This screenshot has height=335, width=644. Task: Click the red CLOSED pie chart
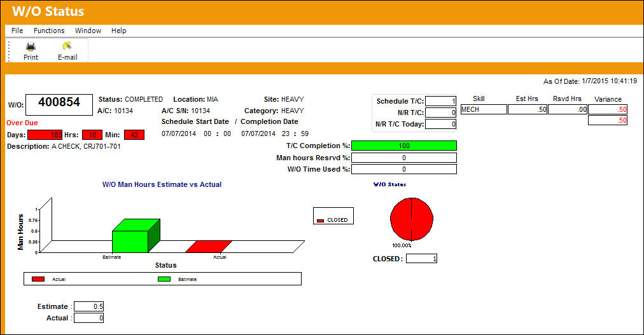(412, 219)
